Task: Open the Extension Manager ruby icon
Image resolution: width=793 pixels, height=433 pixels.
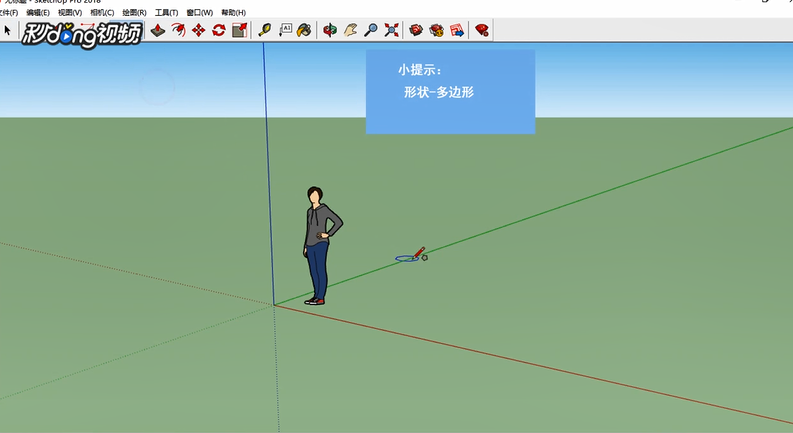Action: point(482,30)
